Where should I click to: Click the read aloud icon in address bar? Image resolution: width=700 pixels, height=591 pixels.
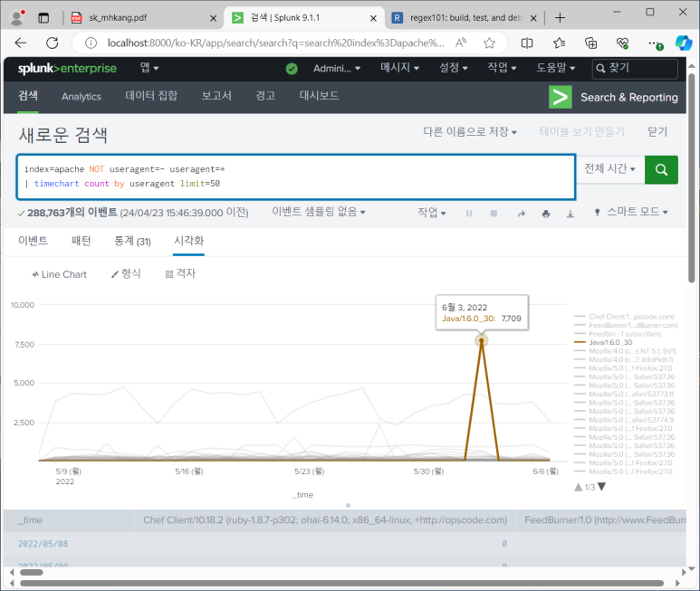coord(461,43)
